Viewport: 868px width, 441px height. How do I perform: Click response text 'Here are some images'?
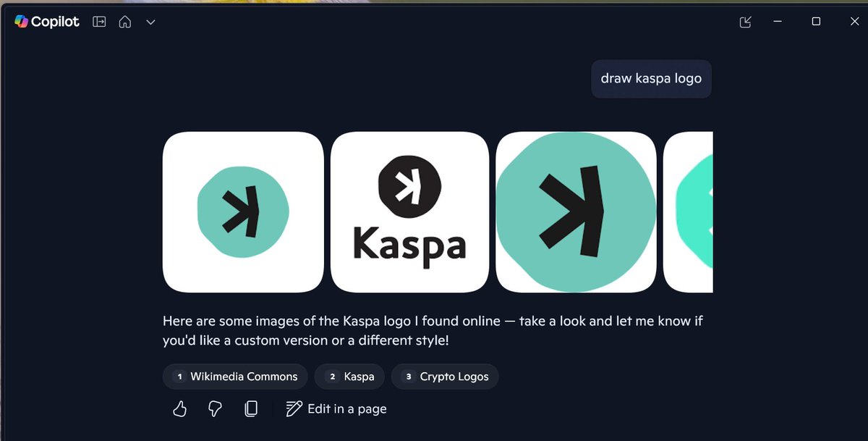(225, 321)
